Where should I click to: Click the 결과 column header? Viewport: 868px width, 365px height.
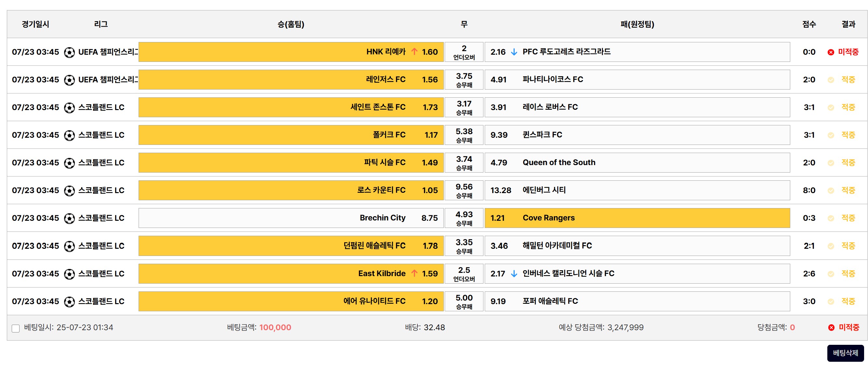(x=848, y=24)
